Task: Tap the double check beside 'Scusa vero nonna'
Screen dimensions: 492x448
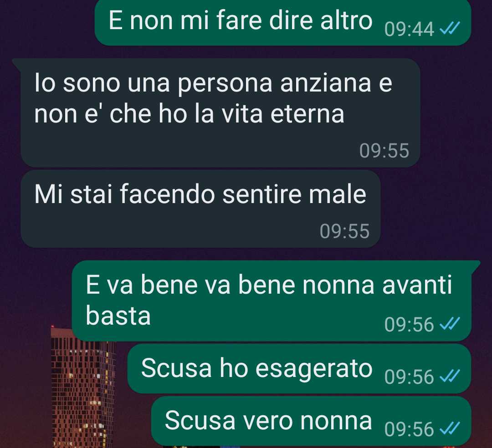Action: pyautogui.click(x=450, y=428)
